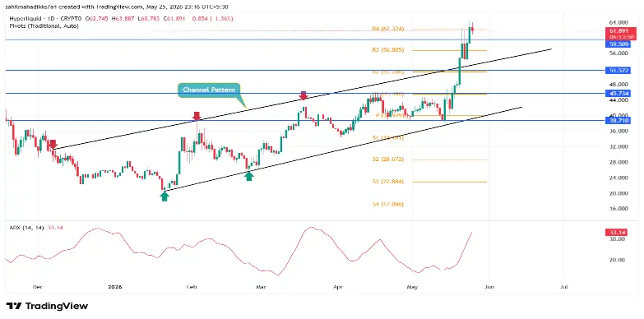
Task: Click the 20.00 ADX axis tick
Action: click(619, 260)
